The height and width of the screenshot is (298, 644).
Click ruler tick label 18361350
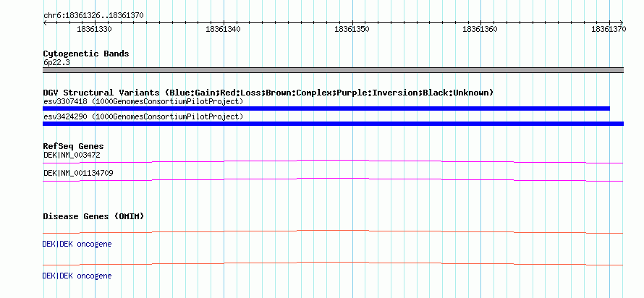pyautogui.click(x=352, y=29)
